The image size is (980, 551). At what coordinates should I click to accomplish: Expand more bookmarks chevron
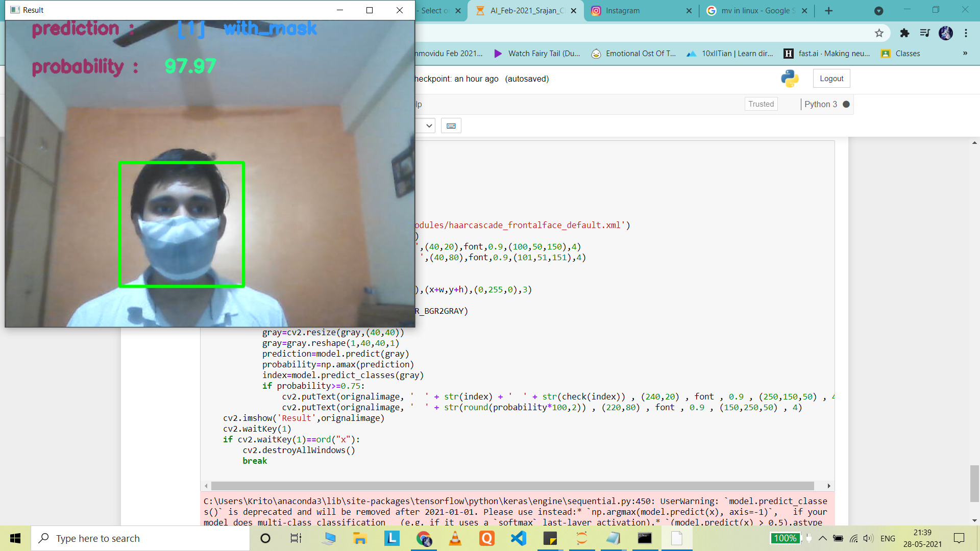965,53
